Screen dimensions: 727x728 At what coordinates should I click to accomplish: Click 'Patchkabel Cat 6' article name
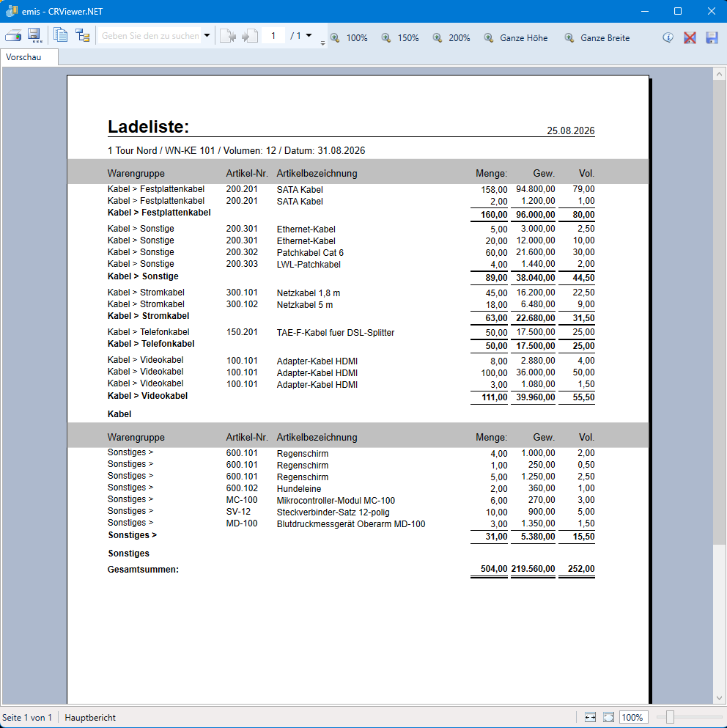click(310, 253)
